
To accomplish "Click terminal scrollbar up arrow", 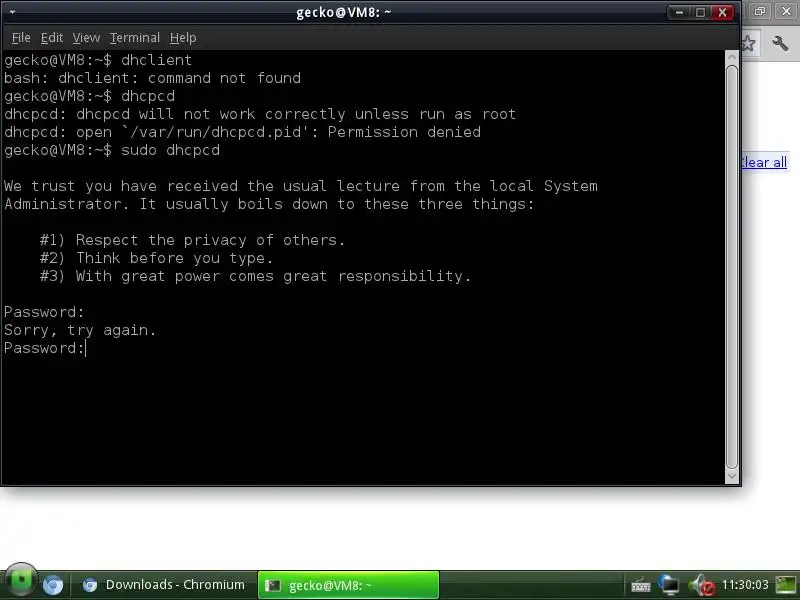I will tap(732, 57).
